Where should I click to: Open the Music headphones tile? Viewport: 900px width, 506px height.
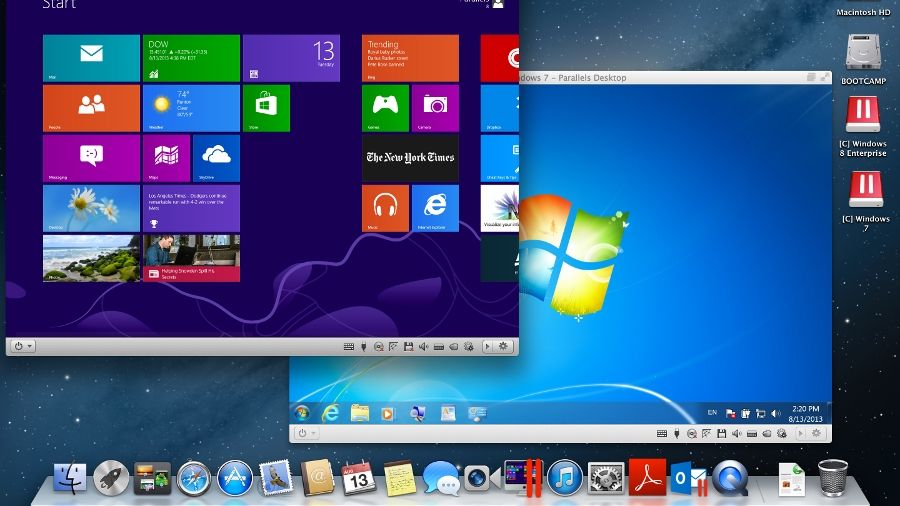pyautogui.click(x=385, y=208)
